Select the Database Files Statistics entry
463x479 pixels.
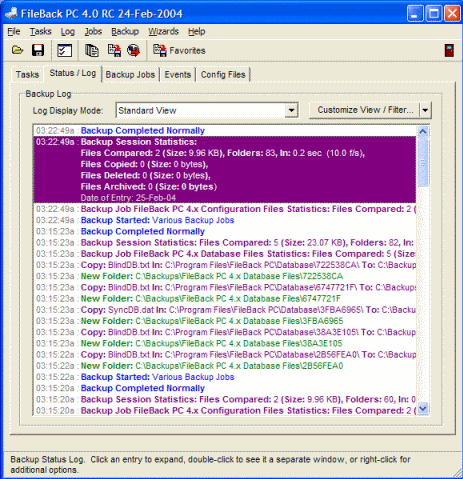(x=225, y=254)
